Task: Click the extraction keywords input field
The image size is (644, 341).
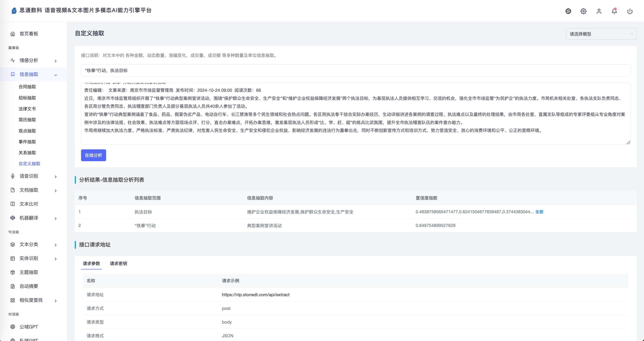Action: [355, 71]
